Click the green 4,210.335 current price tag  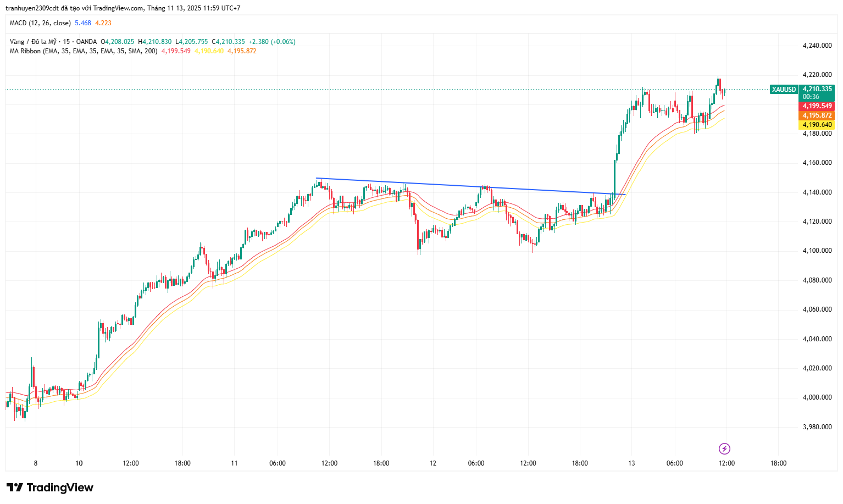(x=817, y=89)
